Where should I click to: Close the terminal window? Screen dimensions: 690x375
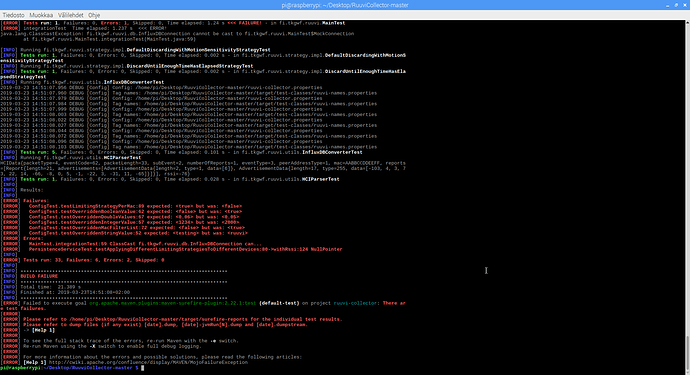click(685, 5)
